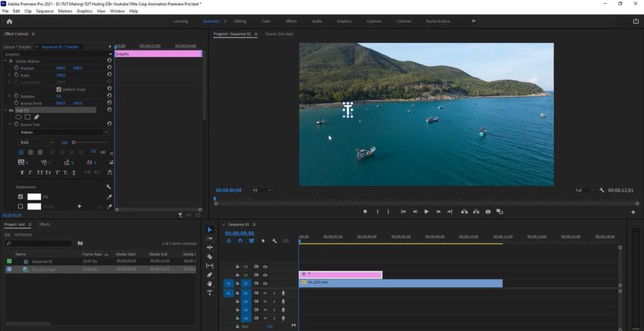Mute audio track A1
The image size is (644, 331).
265,293
